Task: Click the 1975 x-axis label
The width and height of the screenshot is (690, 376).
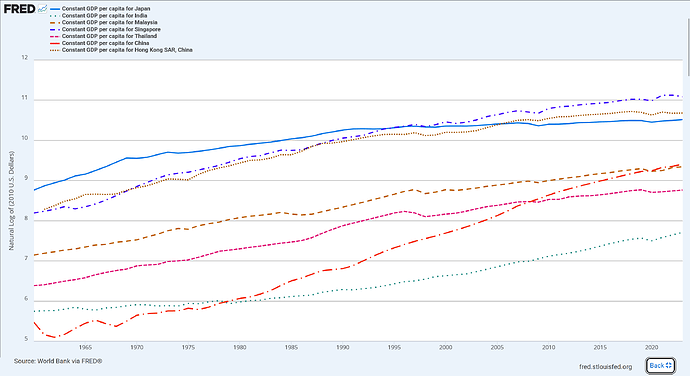Action: (x=188, y=347)
